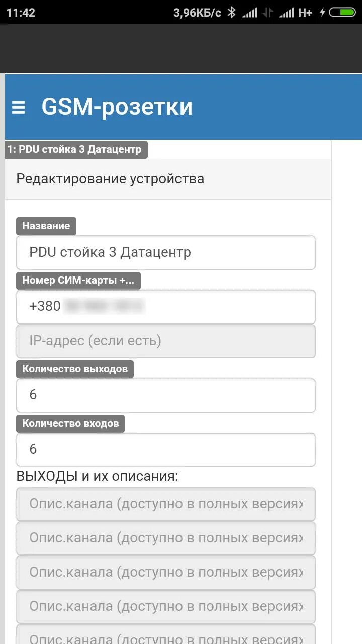The image size is (362, 644).
Task: Tap the battery indicator icon
Action: tap(342, 13)
